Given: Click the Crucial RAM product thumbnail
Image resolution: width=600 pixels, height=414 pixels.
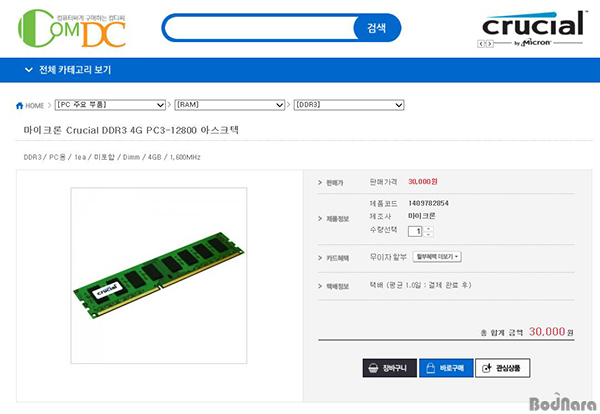Looking at the screenshot, I should pyautogui.click(x=159, y=275).
